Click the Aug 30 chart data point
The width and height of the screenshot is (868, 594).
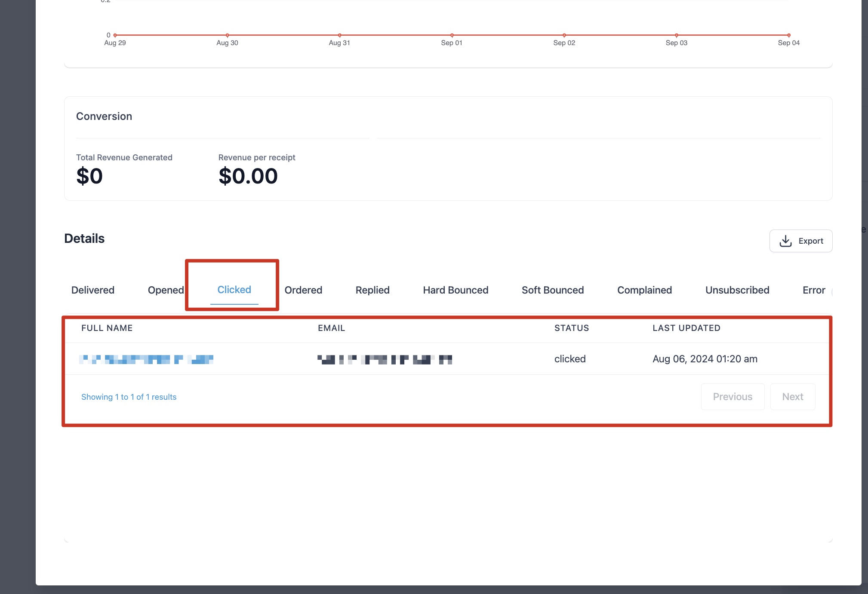pyautogui.click(x=228, y=35)
